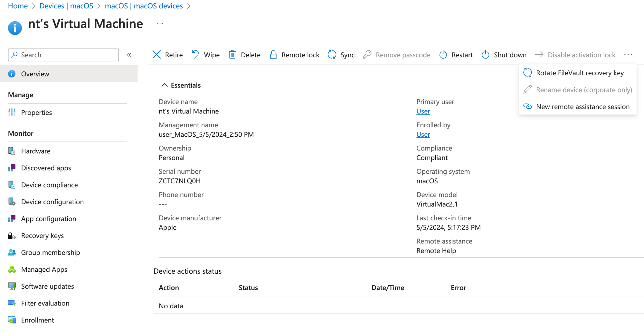
Task: Apply Remote lock to the device
Action: (294, 55)
